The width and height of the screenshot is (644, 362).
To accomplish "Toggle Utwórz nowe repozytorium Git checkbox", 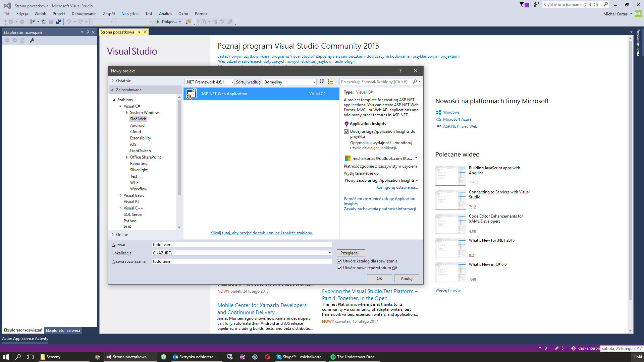I will (339, 268).
